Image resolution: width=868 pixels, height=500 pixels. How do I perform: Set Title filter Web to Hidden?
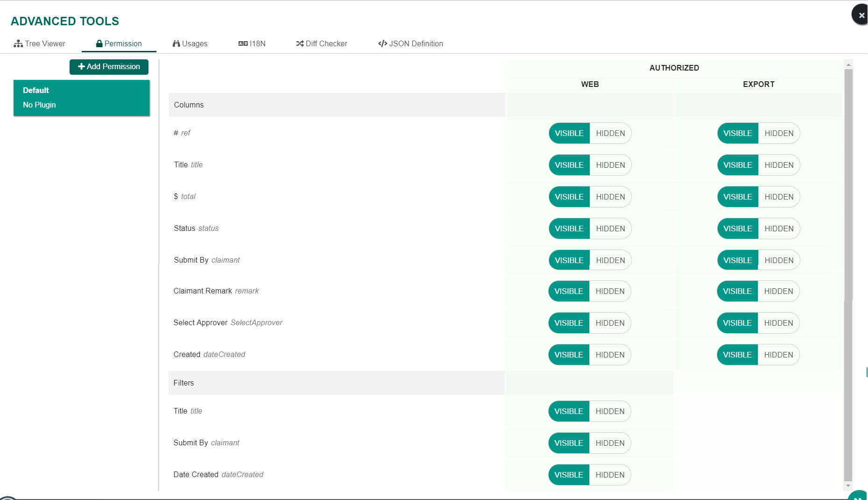(610, 411)
